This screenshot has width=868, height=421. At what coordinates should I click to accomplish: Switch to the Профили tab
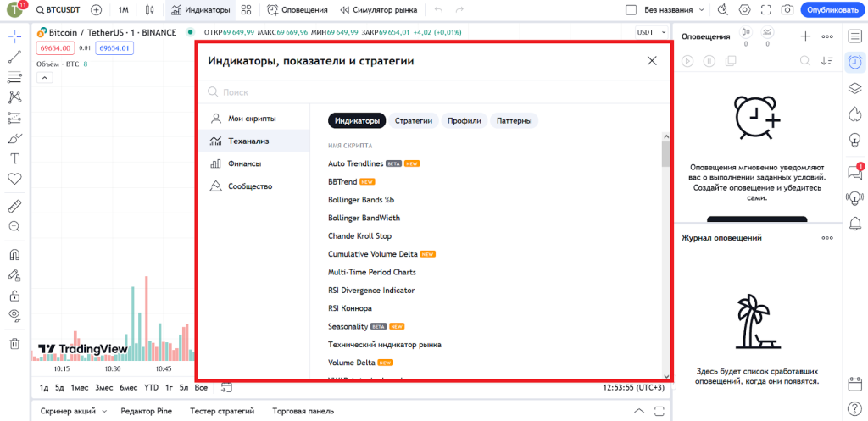click(x=465, y=120)
